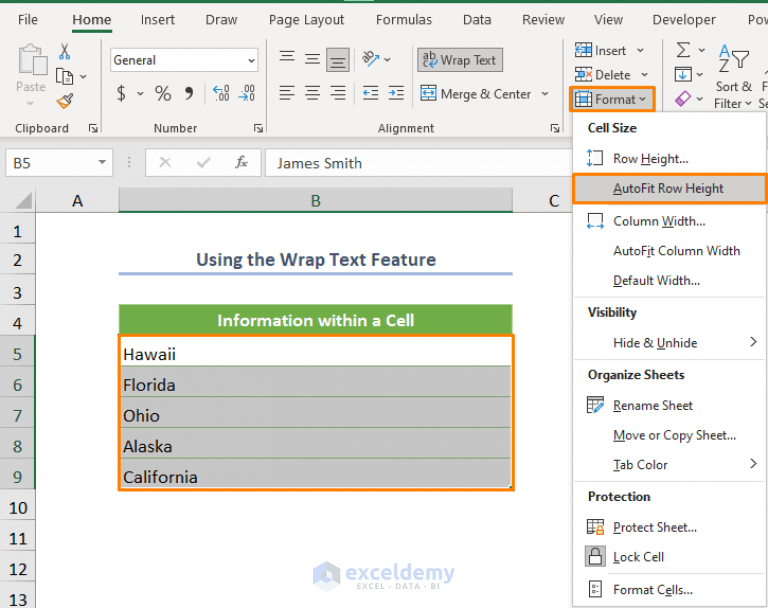This screenshot has height=608, width=768.
Task: Click the Select All corner triangle
Action: pos(24,201)
